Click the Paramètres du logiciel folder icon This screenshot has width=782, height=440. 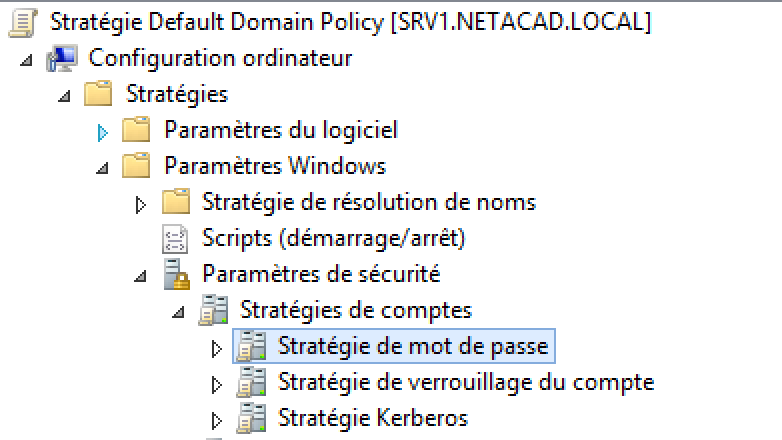click(136, 130)
